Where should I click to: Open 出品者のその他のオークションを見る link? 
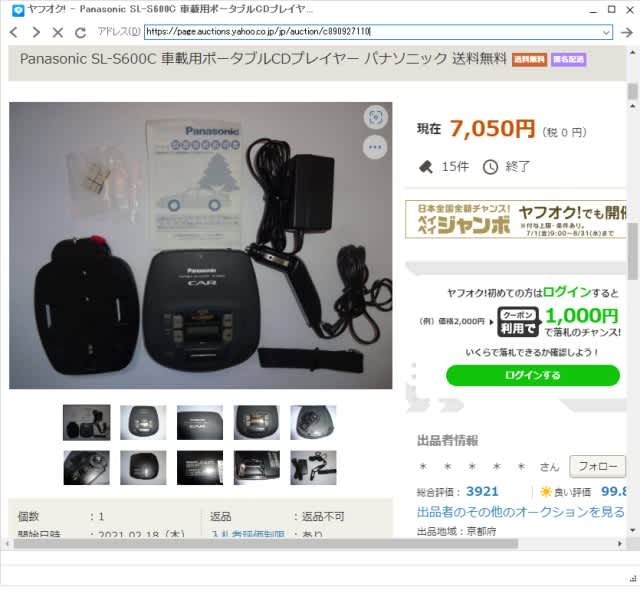(520, 512)
